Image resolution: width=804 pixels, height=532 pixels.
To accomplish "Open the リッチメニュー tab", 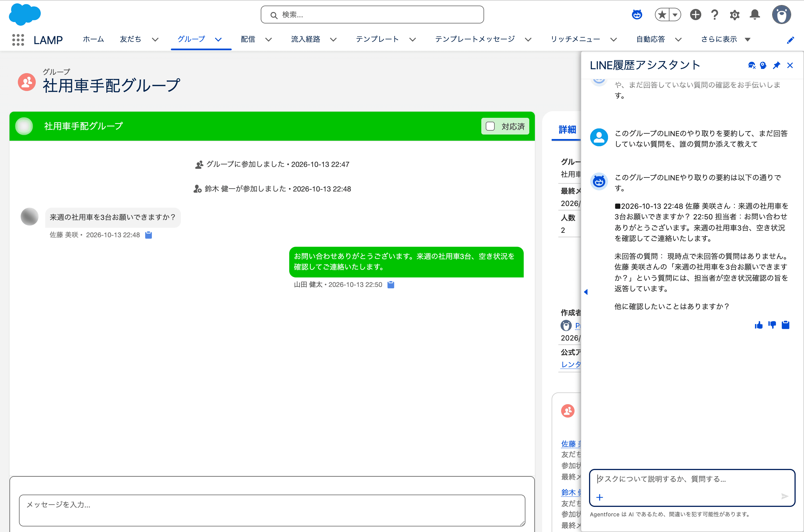I will pos(575,39).
